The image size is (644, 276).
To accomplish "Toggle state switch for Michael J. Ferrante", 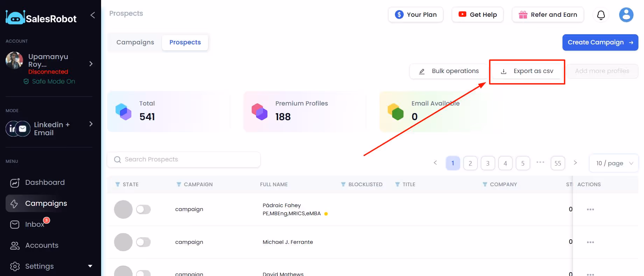I will pyautogui.click(x=143, y=242).
